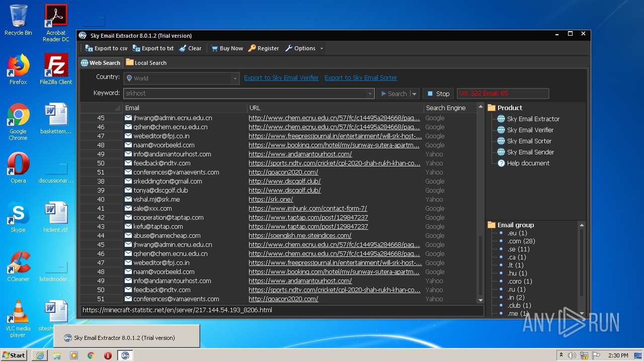The image size is (644, 362).
Task: Open the soenglish.me.siteindices.com URL
Action: [x=300, y=236]
